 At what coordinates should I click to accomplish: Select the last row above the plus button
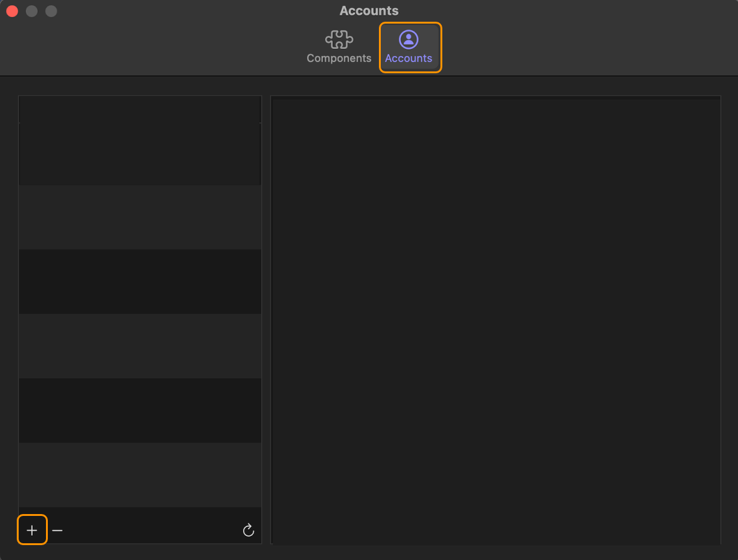click(x=140, y=475)
